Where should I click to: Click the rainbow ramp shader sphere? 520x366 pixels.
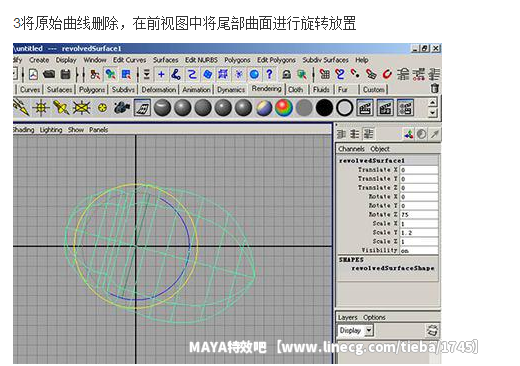click(x=284, y=108)
